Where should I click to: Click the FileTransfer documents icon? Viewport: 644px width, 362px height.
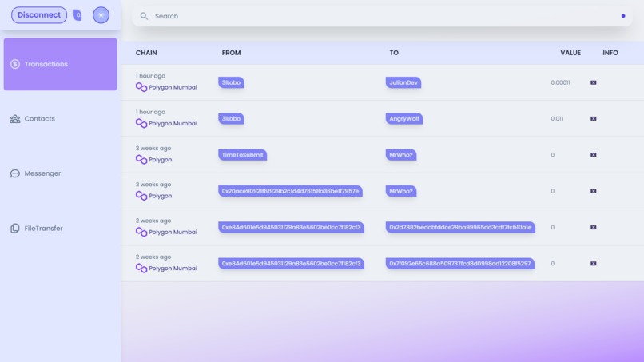point(15,228)
